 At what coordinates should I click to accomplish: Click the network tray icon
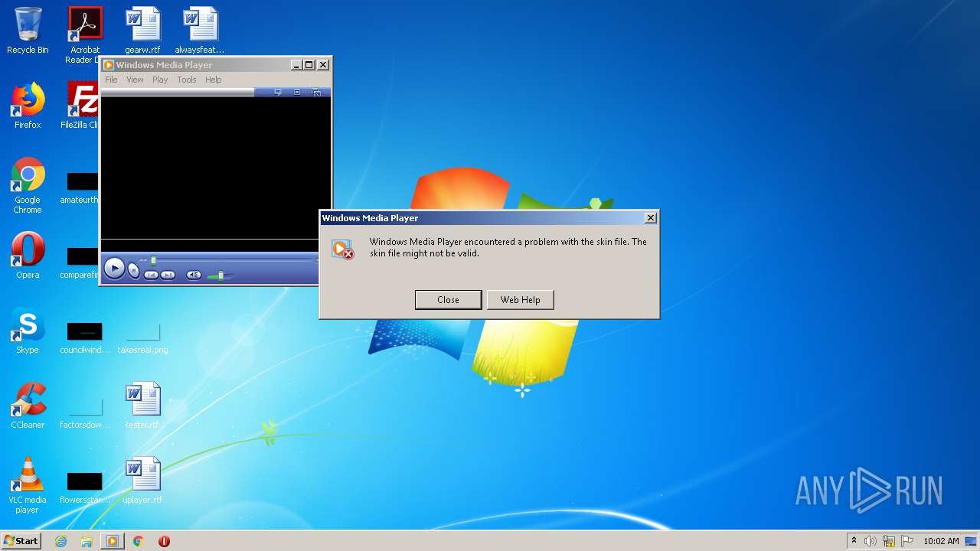coord(889,541)
